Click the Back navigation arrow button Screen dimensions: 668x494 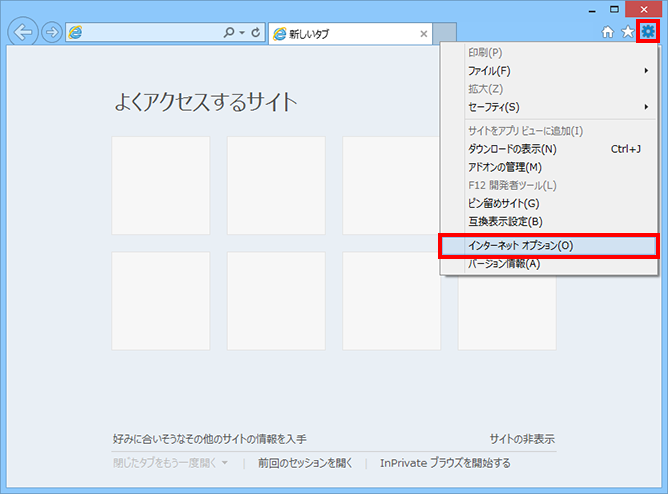tap(22, 32)
